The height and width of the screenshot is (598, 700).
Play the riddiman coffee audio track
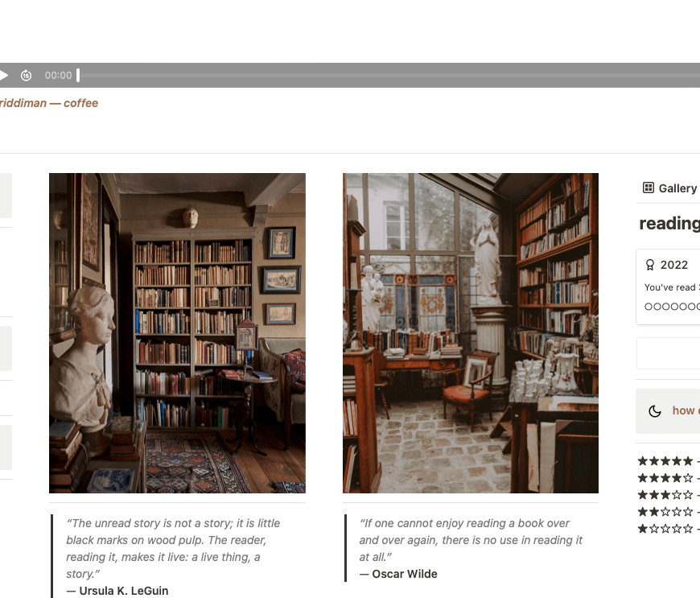[3, 75]
